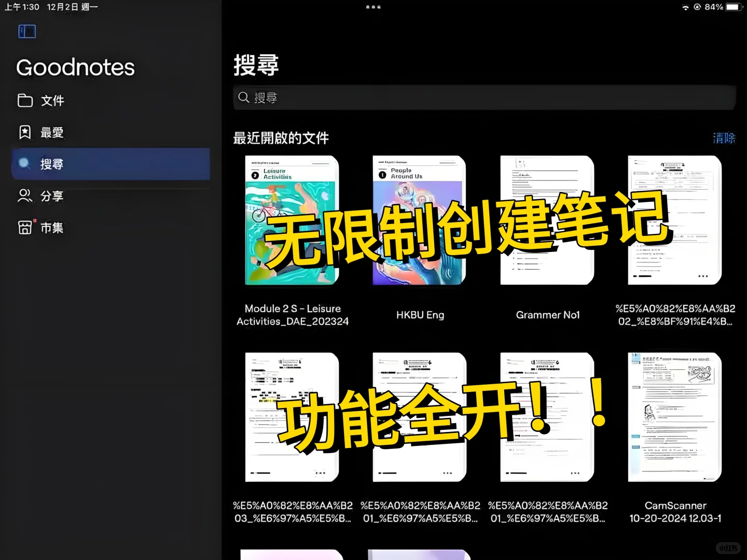Click the people icon beside 分享
Viewport: 747px width, 560px height.
25,196
